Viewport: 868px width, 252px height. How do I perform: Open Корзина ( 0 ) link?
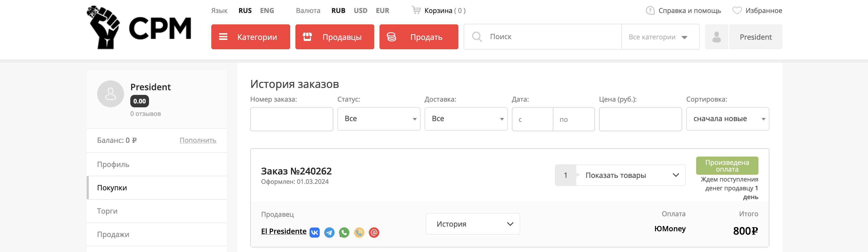[x=445, y=10]
